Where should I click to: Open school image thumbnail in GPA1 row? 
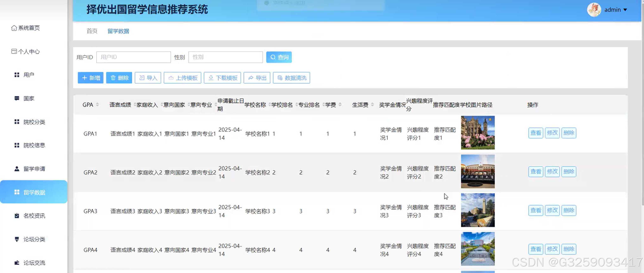478,133
